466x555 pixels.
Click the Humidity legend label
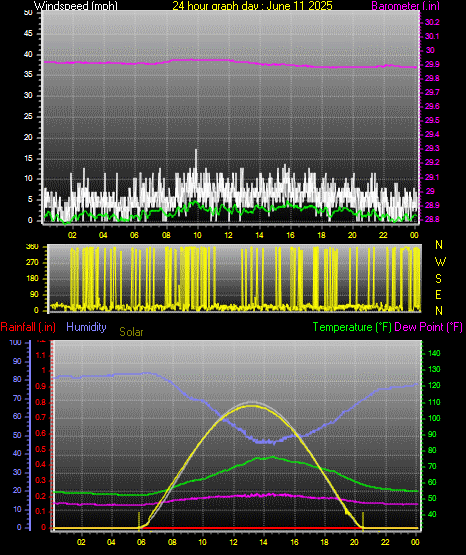(x=86, y=327)
